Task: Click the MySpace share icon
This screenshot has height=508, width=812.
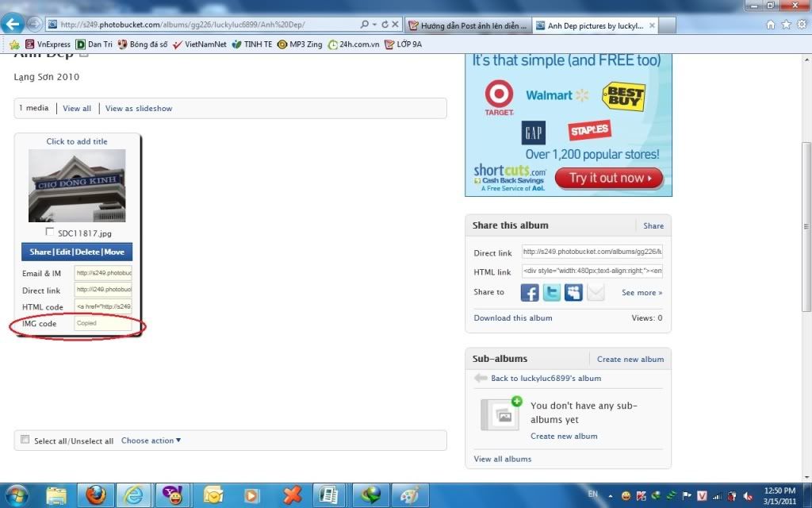Action: (573, 293)
